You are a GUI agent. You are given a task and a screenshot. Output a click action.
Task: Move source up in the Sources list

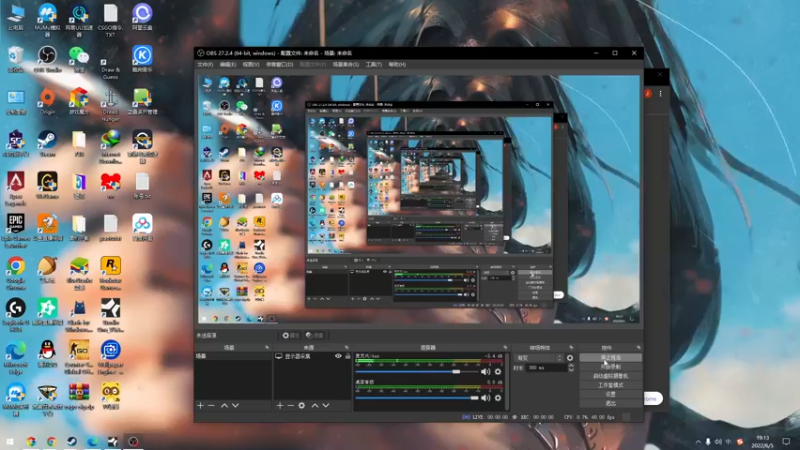tap(315, 406)
